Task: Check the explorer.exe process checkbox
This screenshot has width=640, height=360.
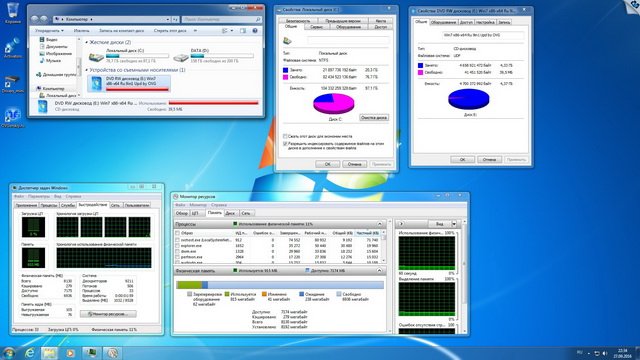Action: [x=178, y=246]
